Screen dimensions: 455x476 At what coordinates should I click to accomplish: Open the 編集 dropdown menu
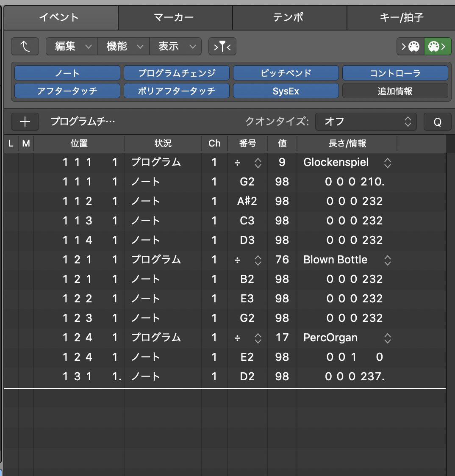click(72, 47)
